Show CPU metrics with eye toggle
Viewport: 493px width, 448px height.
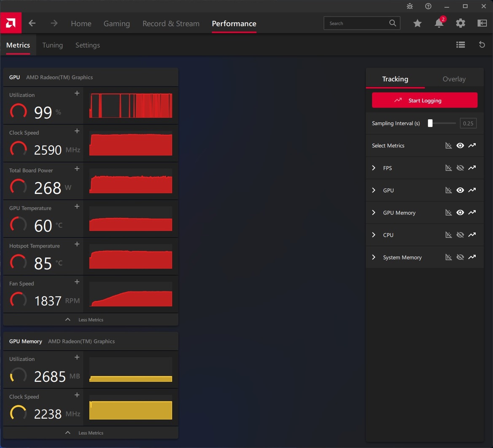(460, 235)
